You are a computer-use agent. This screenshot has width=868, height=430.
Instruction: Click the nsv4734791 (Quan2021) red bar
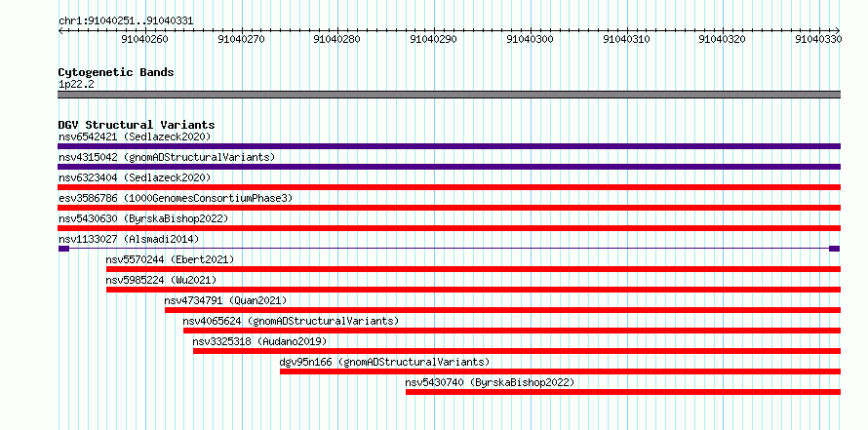click(x=502, y=310)
